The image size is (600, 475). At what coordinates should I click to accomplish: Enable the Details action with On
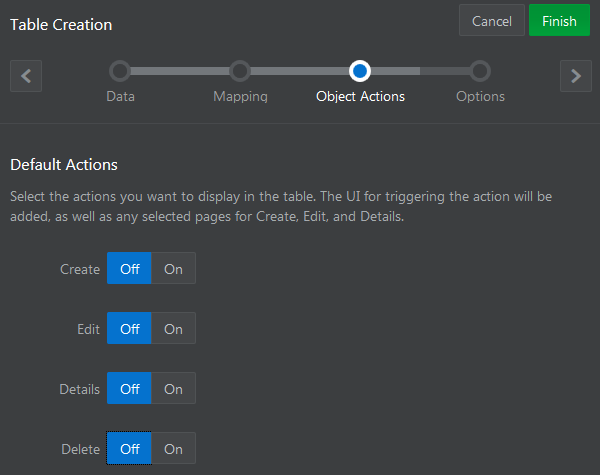click(173, 389)
